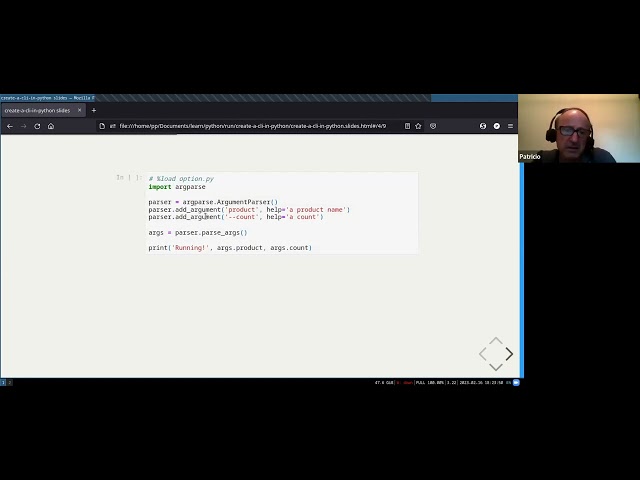Click the '# %load option.py' comment line
The image size is (640, 480).
click(181, 179)
